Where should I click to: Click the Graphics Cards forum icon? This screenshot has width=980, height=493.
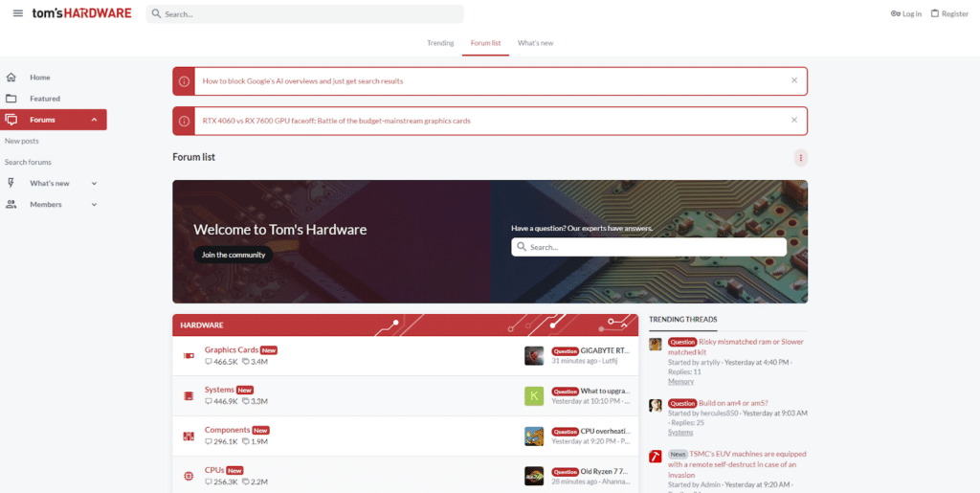[189, 355]
